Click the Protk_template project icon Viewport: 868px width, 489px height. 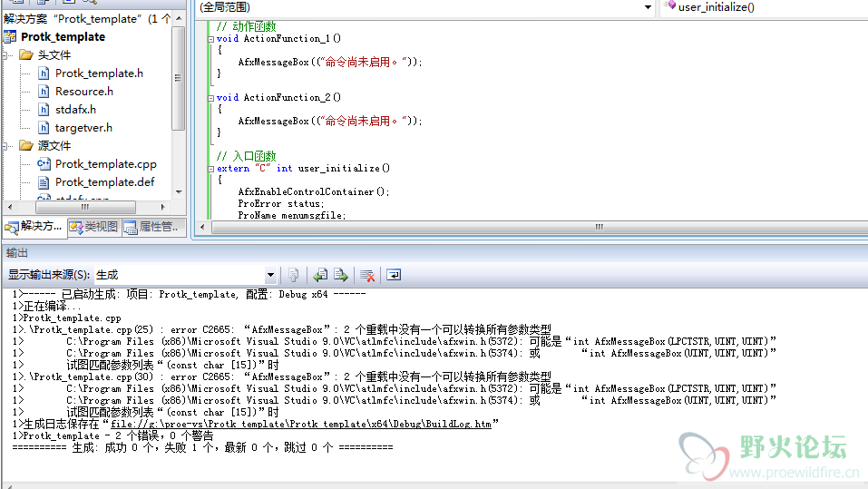pos(10,36)
